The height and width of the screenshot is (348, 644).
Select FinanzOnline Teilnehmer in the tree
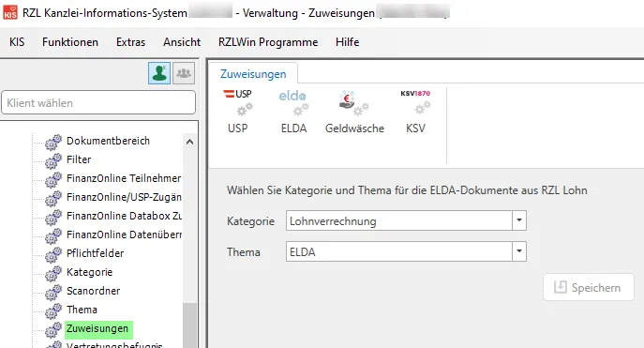(x=124, y=178)
